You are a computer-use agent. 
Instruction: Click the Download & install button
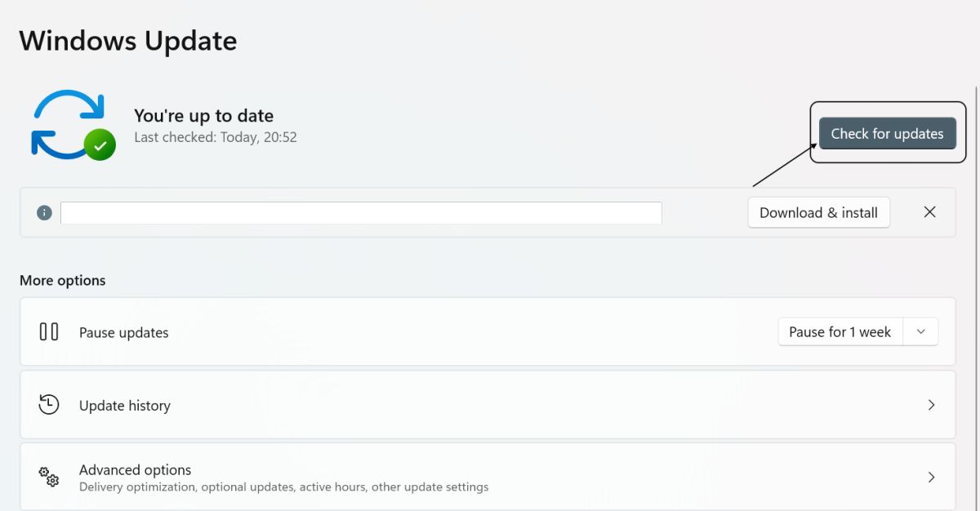tap(818, 213)
